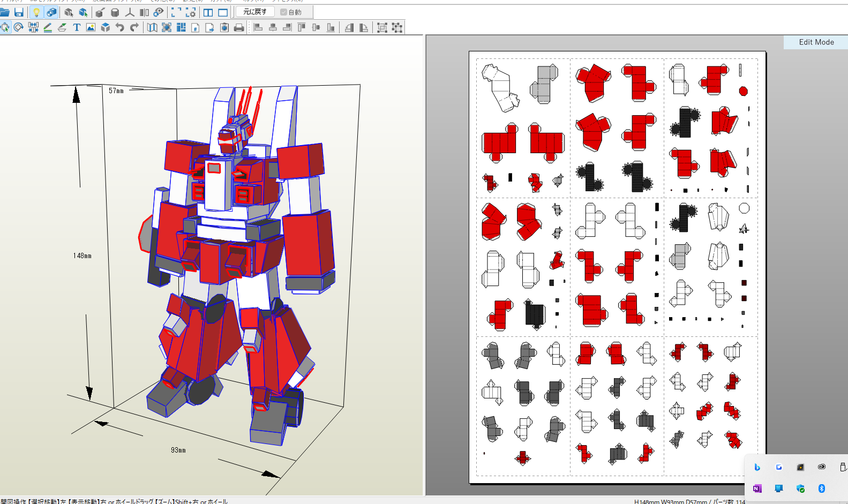Redo the last action arrow
The image size is (848, 504).
pos(134,27)
